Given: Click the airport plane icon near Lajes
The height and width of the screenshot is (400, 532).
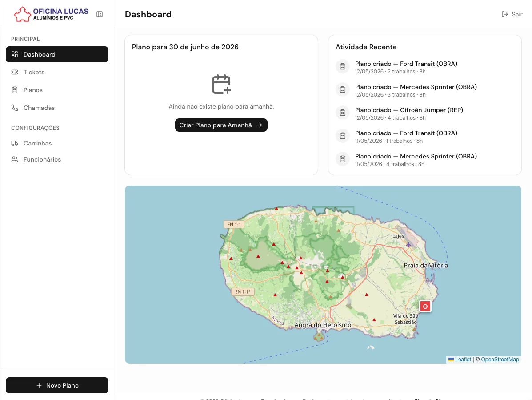Looking at the screenshot, I should pos(408,244).
